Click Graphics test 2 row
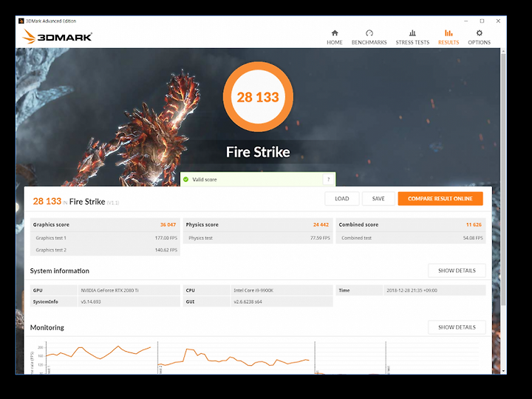This screenshot has width=532, height=399. tap(105, 250)
